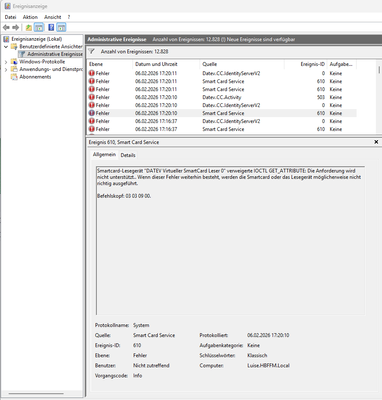The width and height of the screenshot is (382, 400).
Task: Select Administrative Ereignisse in the tree
Action: (55, 54)
